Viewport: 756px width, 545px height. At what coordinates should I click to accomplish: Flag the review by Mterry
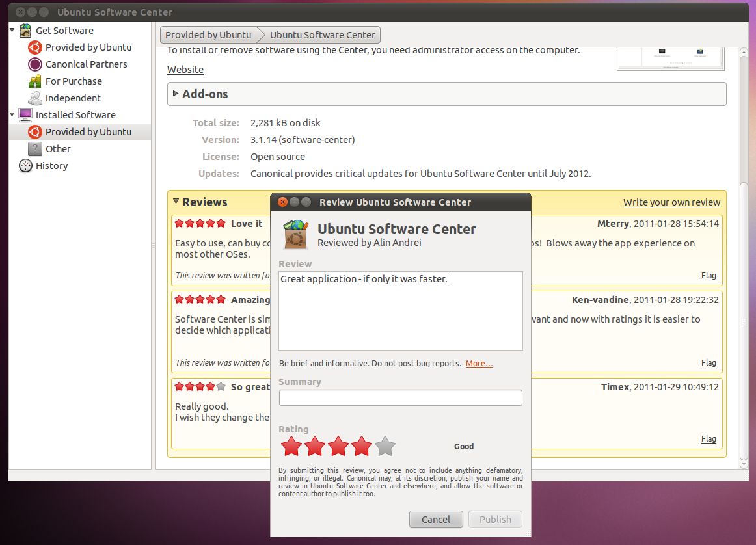point(709,276)
